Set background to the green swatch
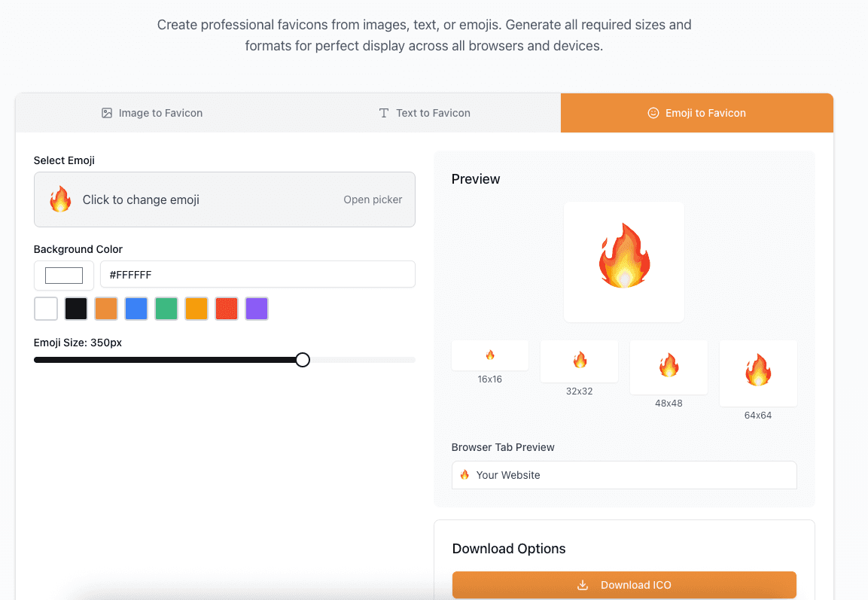This screenshot has height=600, width=868. click(166, 309)
